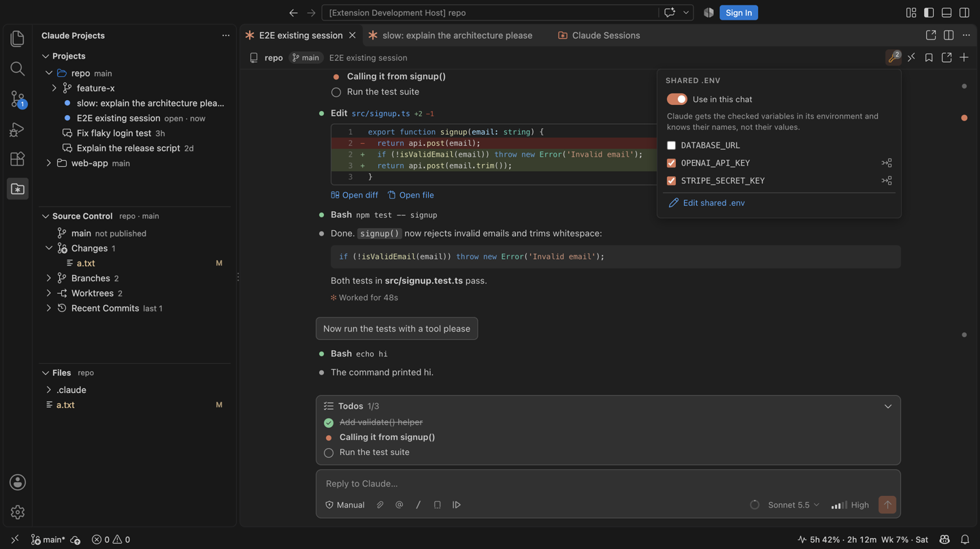The height and width of the screenshot is (549, 980).
Task: Open Run and Debug view
Action: [18, 129]
